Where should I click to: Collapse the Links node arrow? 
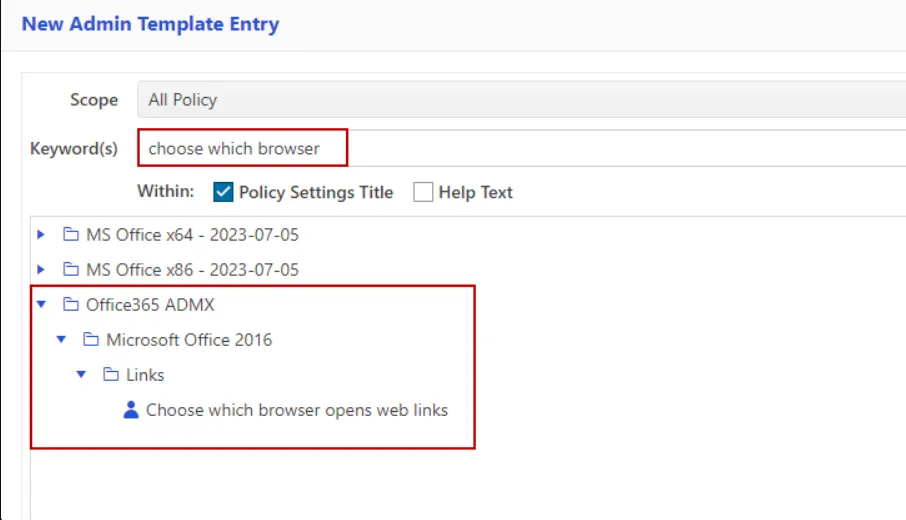[81, 375]
